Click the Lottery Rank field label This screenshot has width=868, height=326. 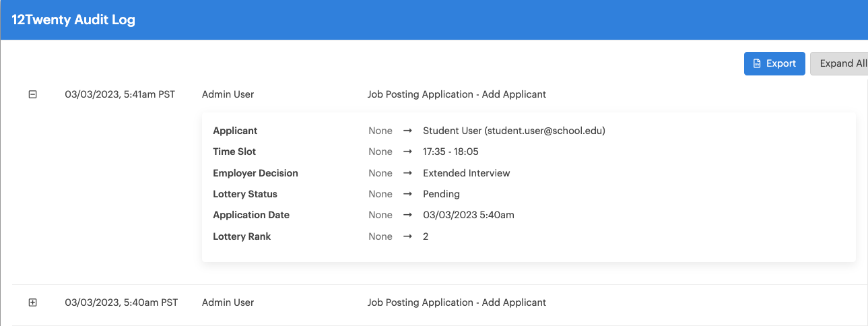pyautogui.click(x=242, y=236)
